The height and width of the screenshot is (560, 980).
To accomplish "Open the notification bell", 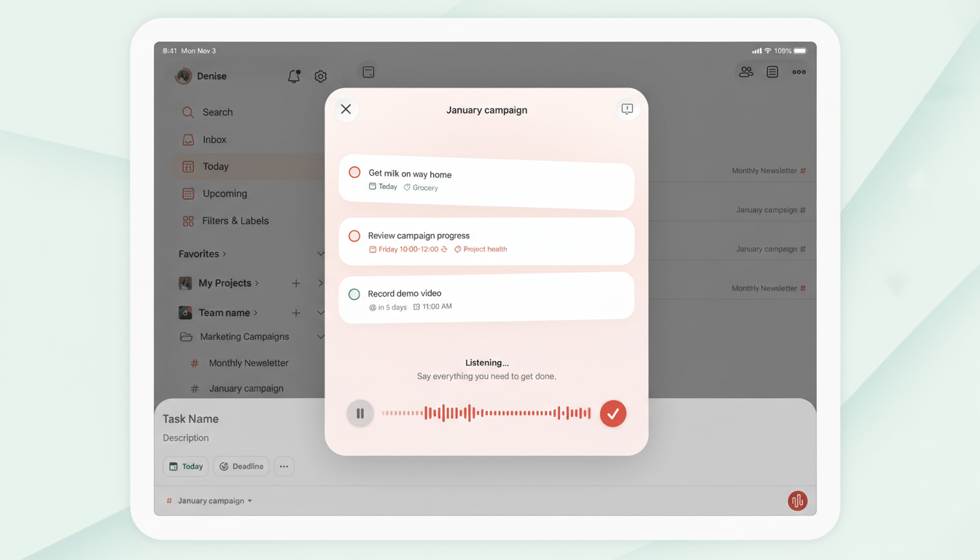I will point(294,76).
